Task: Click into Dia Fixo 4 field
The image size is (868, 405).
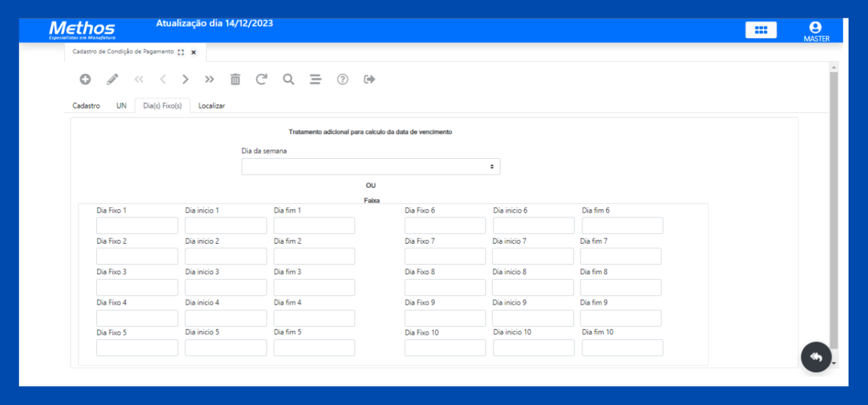Action: click(137, 318)
